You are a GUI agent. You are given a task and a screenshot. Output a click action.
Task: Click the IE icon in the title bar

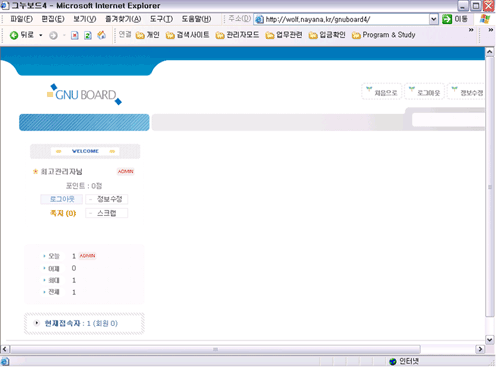pos(5,6)
